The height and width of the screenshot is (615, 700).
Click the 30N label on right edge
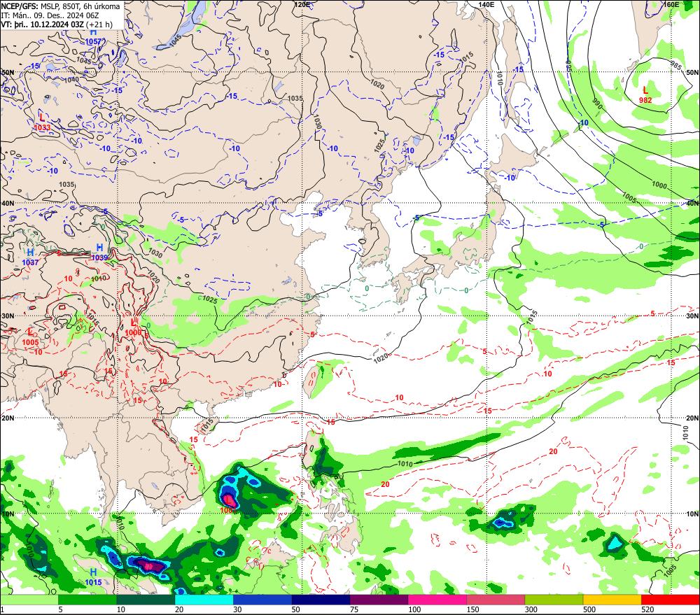[x=692, y=316]
